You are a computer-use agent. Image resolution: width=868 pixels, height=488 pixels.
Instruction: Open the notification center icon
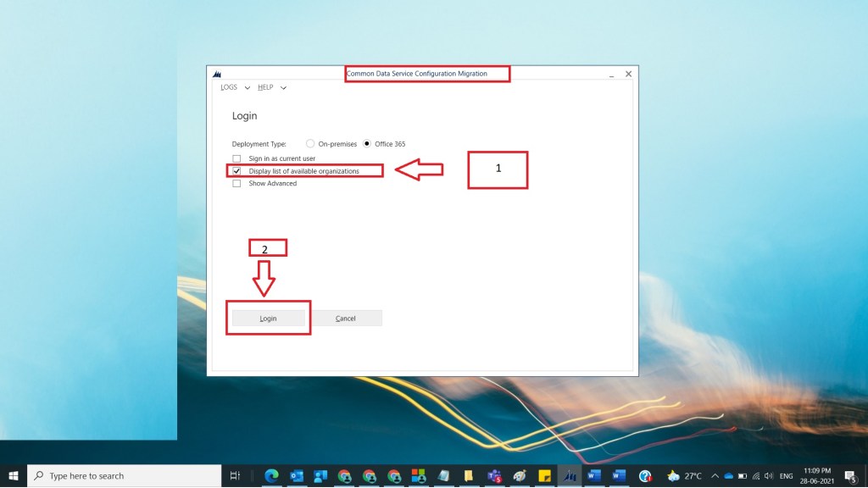pos(849,475)
